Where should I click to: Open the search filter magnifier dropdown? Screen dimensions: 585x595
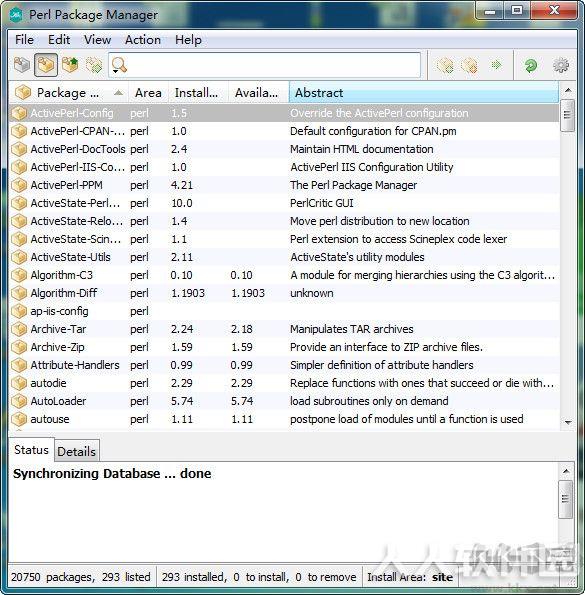(119, 65)
